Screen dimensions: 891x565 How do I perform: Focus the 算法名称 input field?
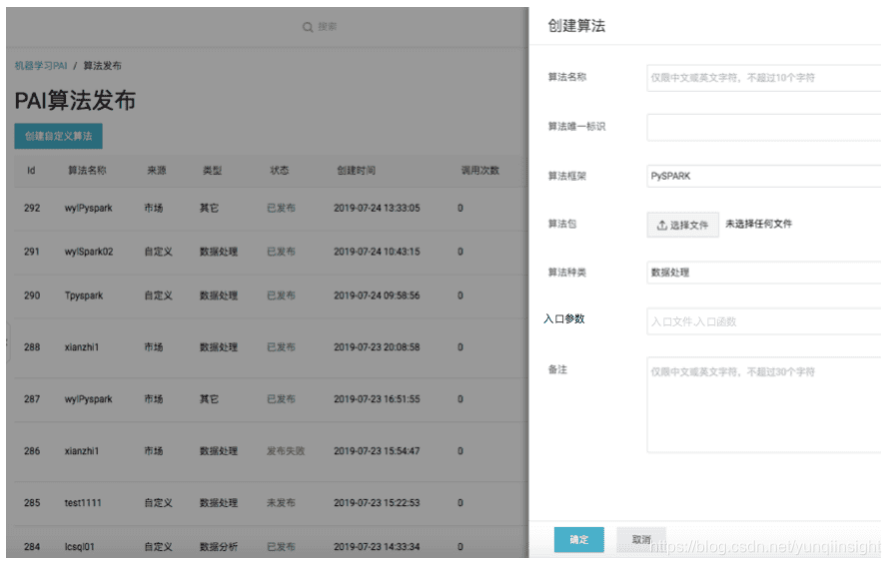tap(764, 78)
